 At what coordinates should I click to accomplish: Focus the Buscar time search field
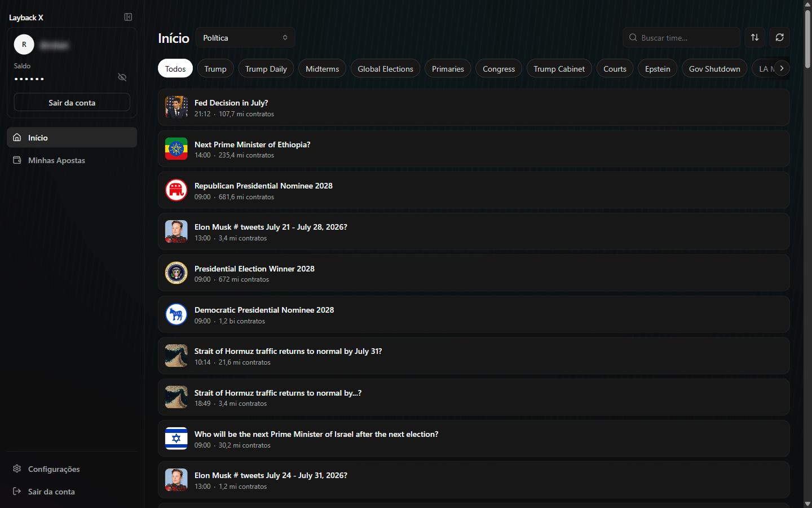(x=681, y=38)
